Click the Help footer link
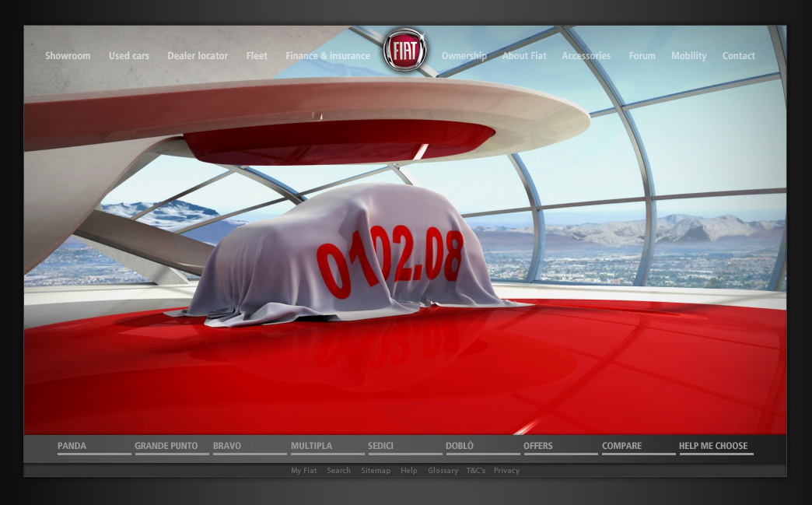 coord(408,471)
